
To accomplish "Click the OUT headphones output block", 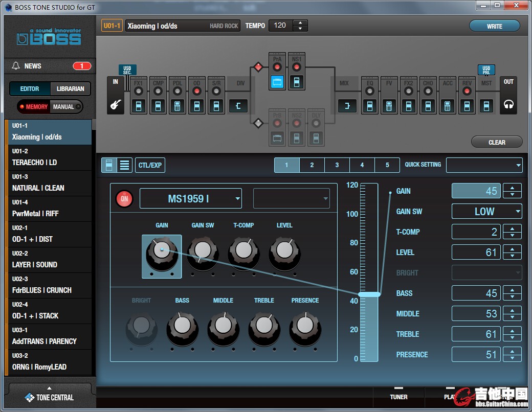I will [508, 95].
